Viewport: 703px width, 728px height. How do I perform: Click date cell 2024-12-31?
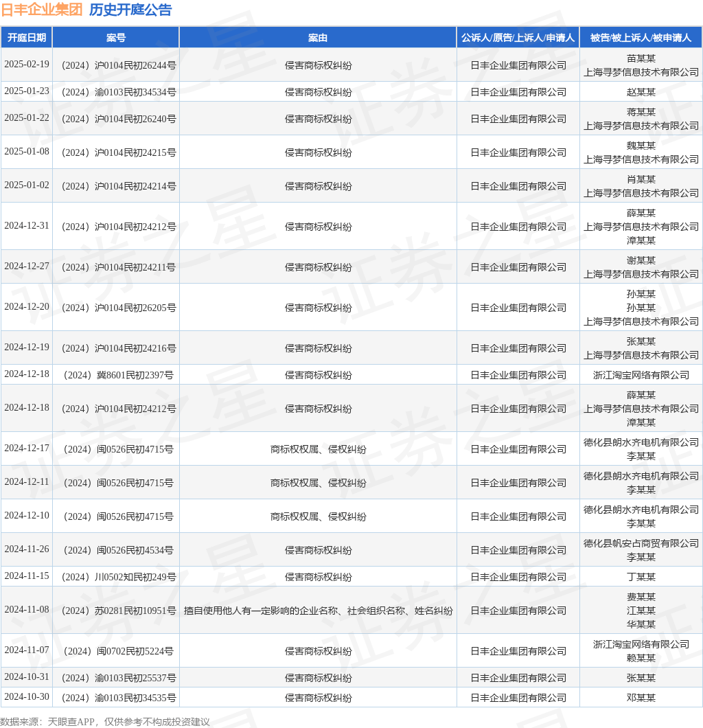click(x=27, y=226)
